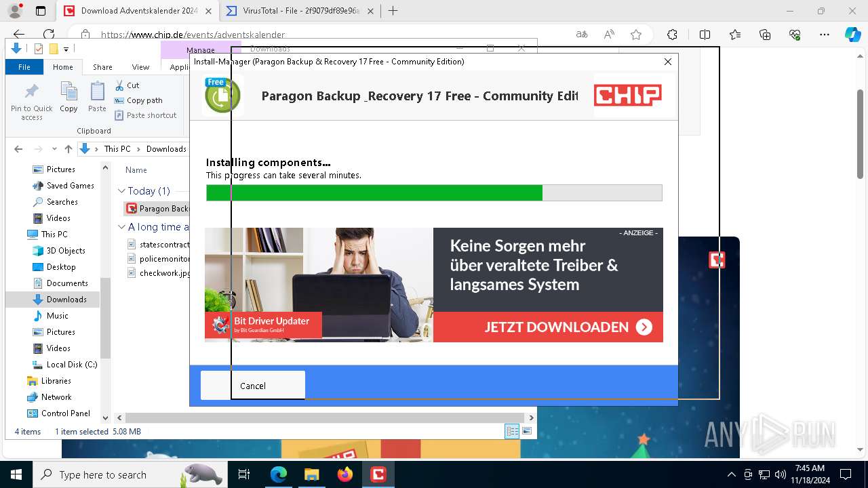Image resolution: width=868 pixels, height=488 pixels.
Task: Select the Paragon Backup file row
Action: point(157,209)
